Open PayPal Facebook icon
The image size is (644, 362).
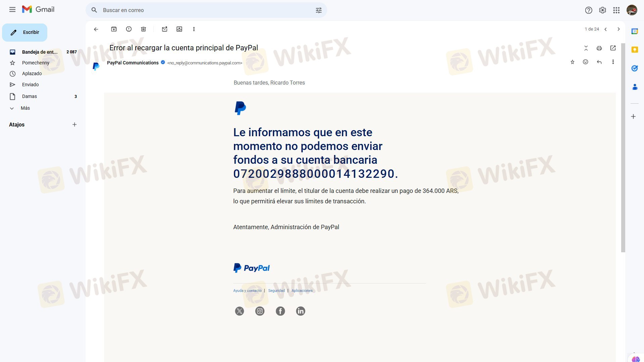[x=280, y=311]
